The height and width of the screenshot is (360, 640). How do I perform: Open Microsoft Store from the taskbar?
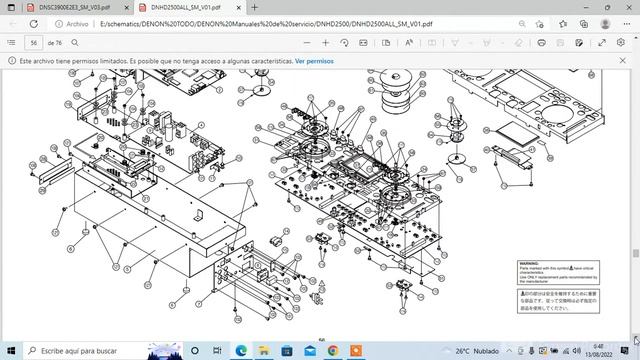click(287, 351)
